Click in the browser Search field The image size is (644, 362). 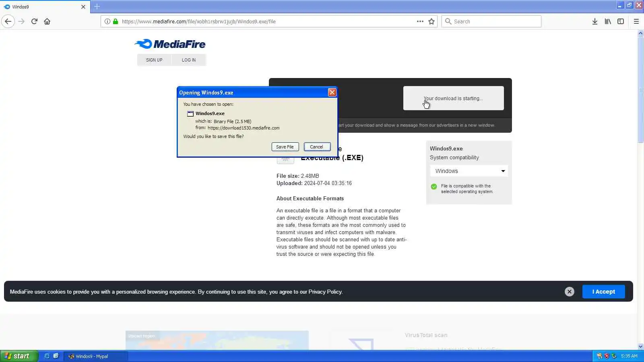click(491, 21)
